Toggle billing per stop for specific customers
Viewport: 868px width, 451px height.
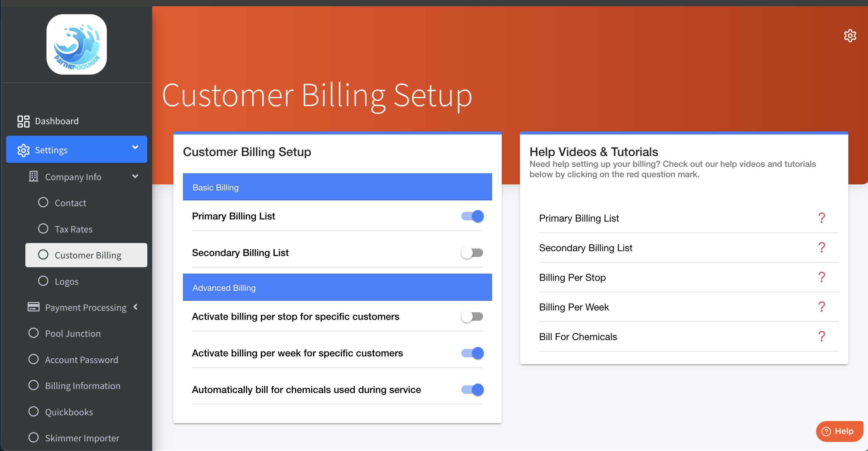tap(472, 316)
